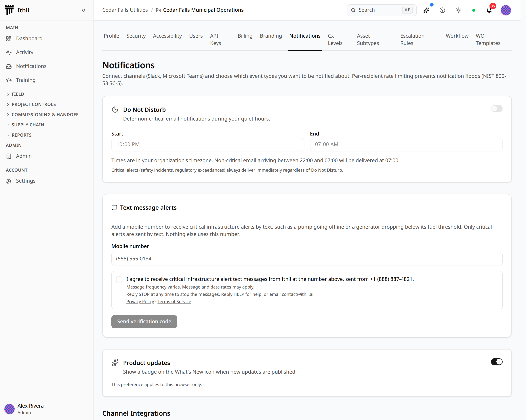Focus the Search field in header
This screenshot has width=526, height=420.
coord(382,10)
